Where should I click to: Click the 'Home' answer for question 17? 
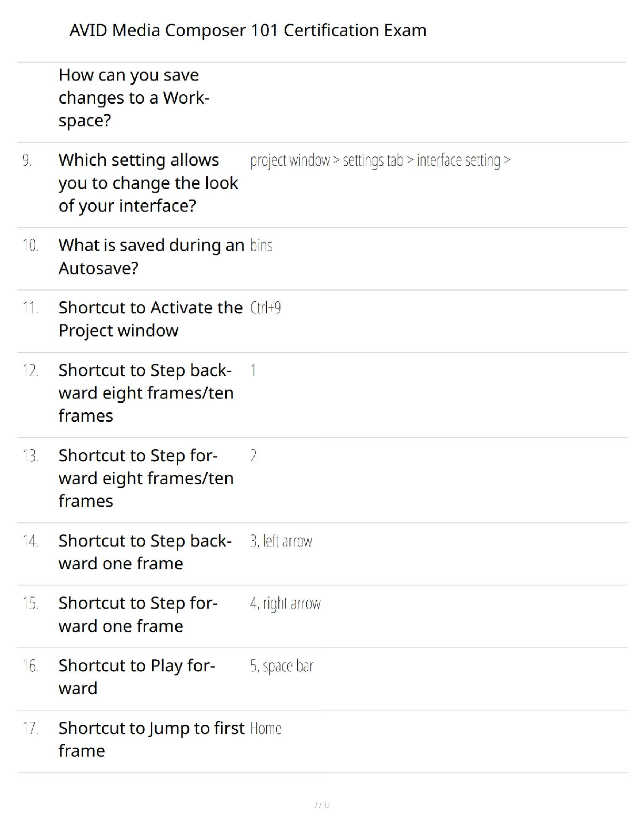click(x=266, y=729)
